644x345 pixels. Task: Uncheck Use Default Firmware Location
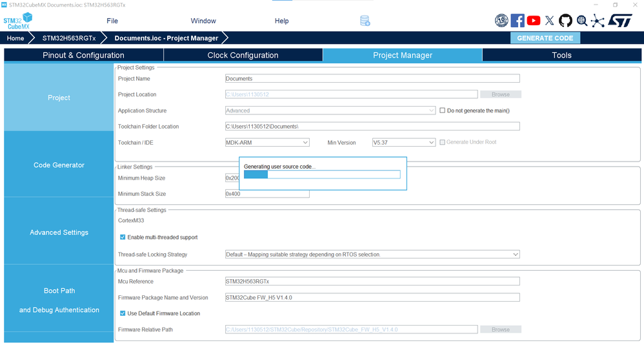(123, 313)
